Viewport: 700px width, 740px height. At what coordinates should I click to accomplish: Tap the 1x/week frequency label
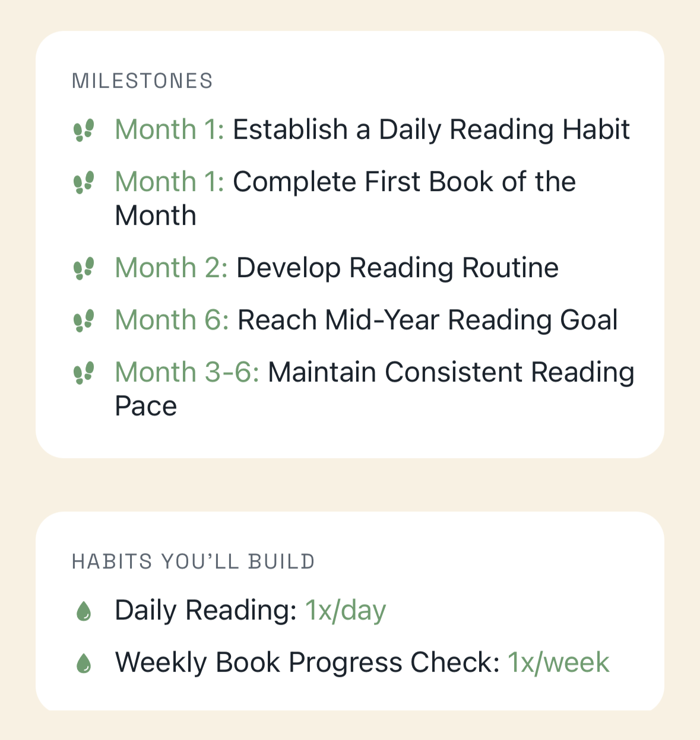tap(558, 662)
